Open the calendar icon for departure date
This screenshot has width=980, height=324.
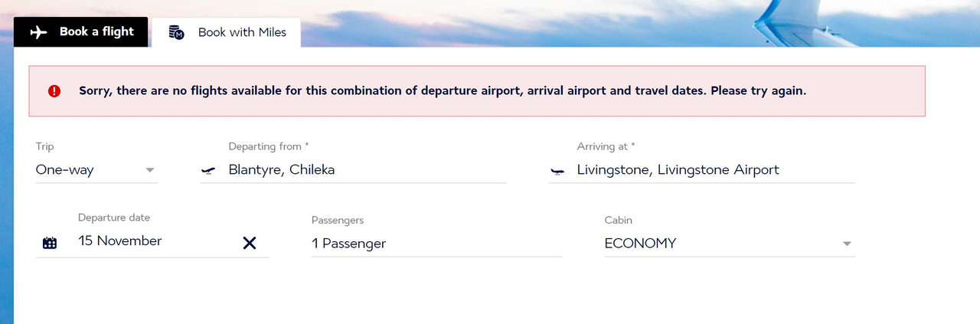tap(50, 244)
